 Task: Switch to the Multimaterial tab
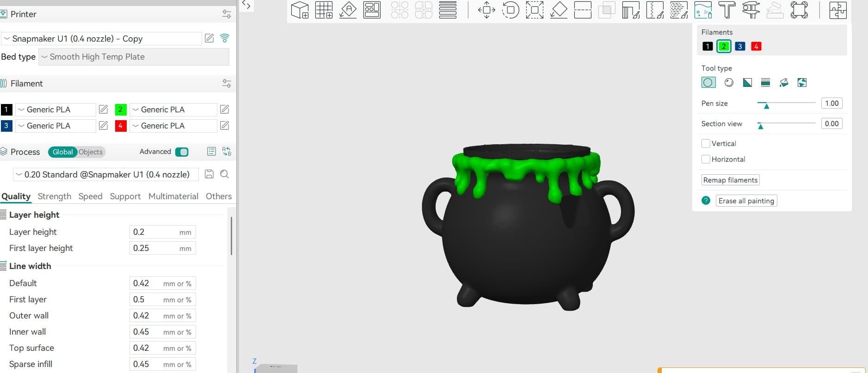[173, 196]
